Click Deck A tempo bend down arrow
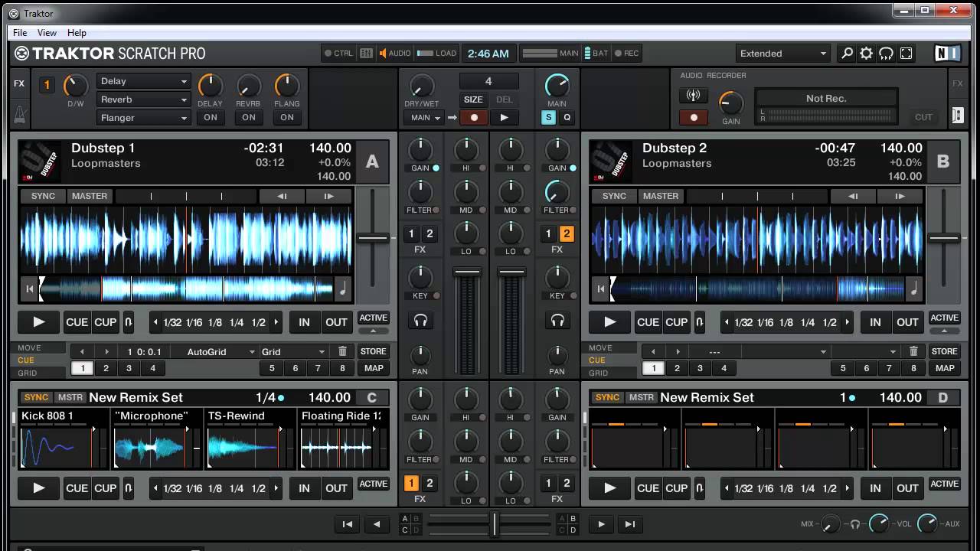 pyautogui.click(x=282, y=196)
